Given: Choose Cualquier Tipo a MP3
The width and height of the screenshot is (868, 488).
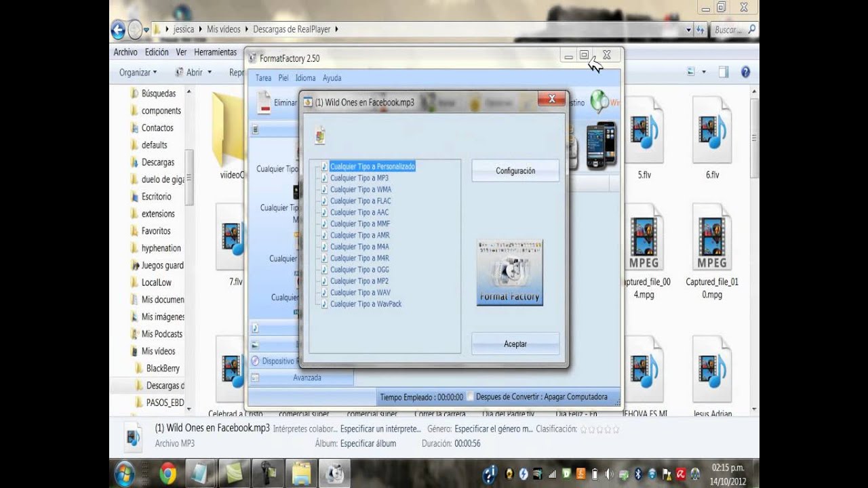Looking at the screenshot, I should pos(359,178).
